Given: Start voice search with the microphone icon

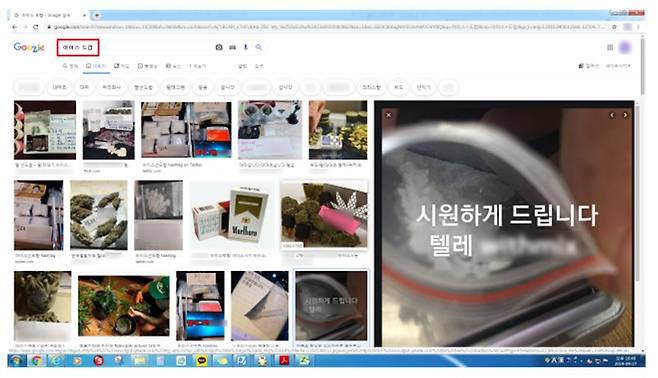Looking at the screenshot, I should click(x=245, y=47).
